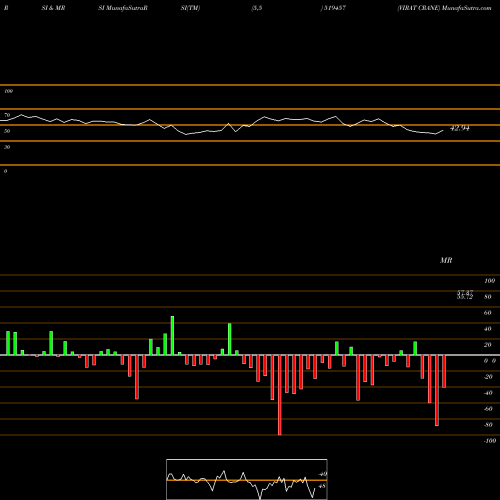Click the 49 label in mini chart
Image resolution: width=500 pixels, height=500 pixels.
322,474
